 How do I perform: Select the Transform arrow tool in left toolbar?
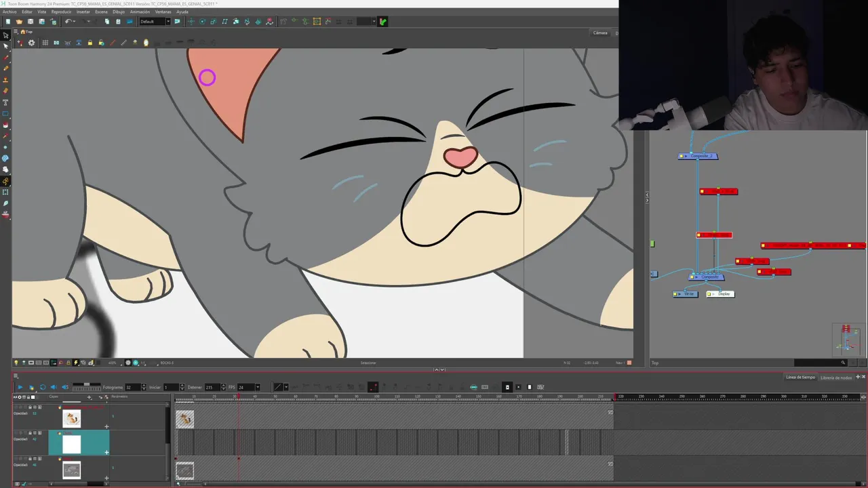click(6, 35)
